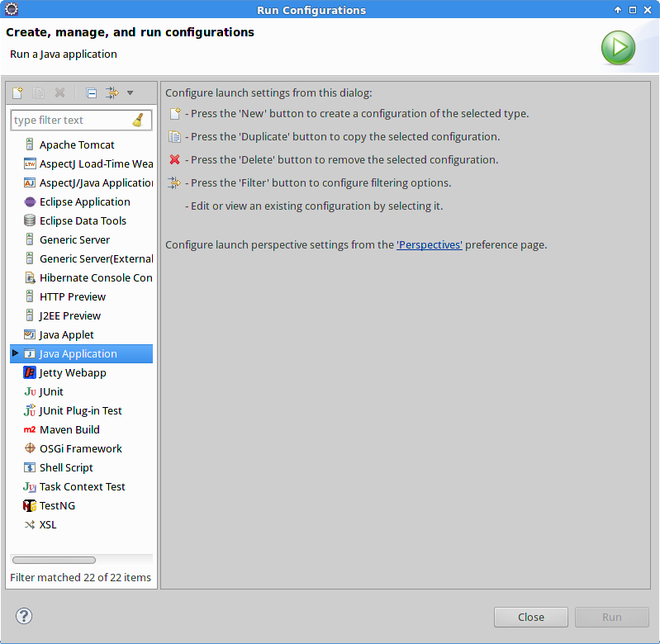Click the Task Context Test icon

[30, 486]
